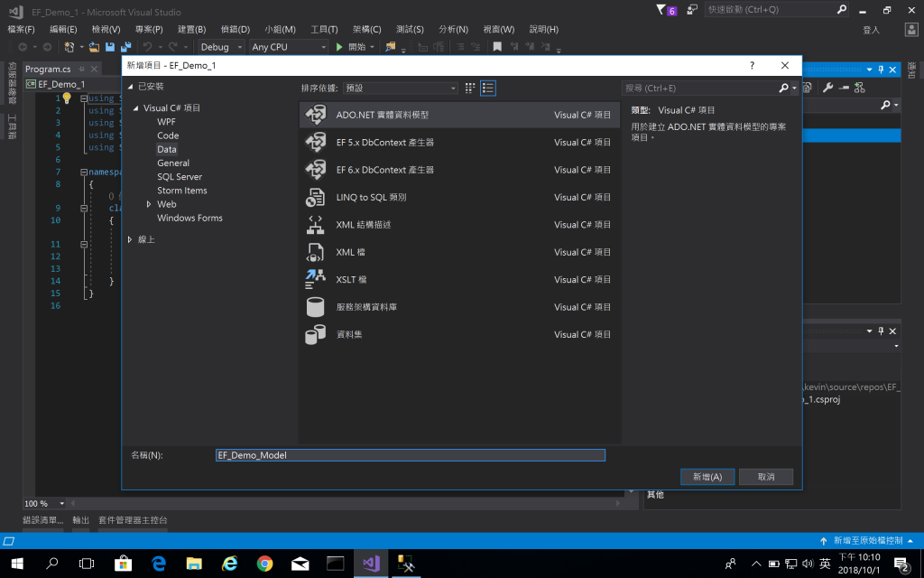Open the 排序依據 sort dropdown
The width and height of the screenshot is (924, 578).
(400, 88)
